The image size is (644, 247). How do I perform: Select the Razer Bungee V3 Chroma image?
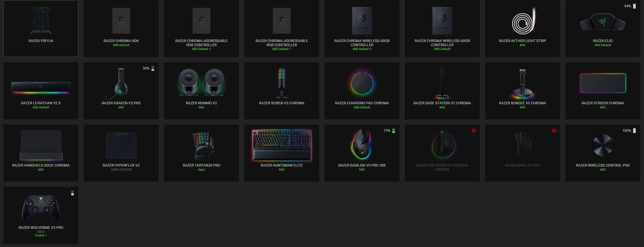tap(523, 84)
